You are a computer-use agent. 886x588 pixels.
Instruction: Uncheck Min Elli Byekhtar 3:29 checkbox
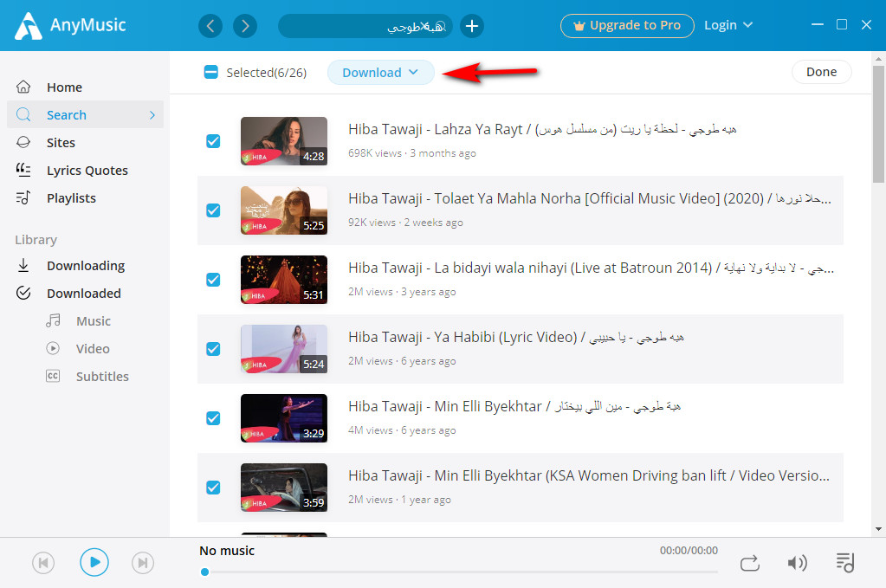coord(213,418)
